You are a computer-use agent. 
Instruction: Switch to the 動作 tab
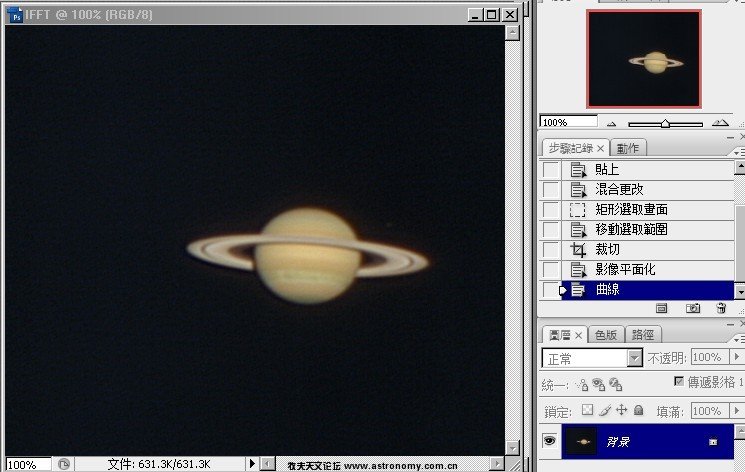(x=629, y=148)
